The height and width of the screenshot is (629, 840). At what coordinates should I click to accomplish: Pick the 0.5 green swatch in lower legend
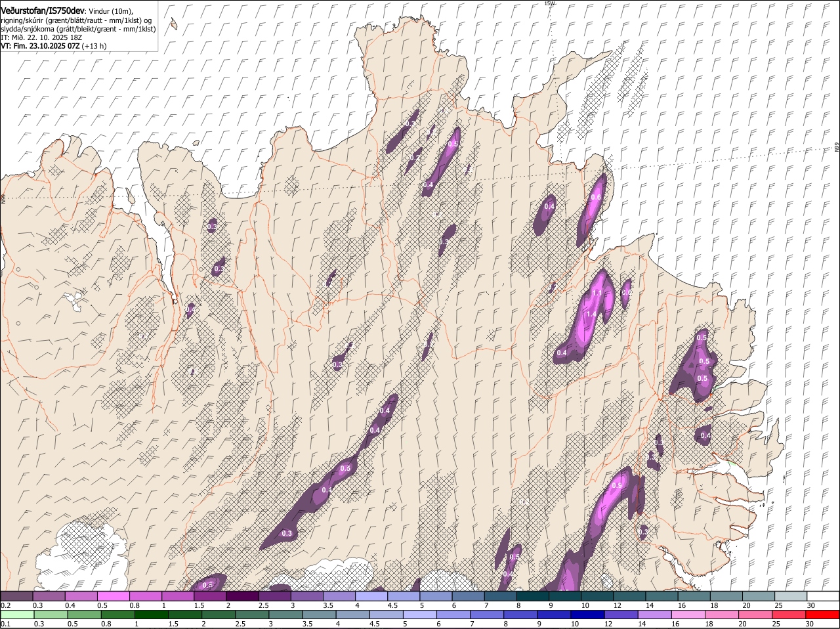[85, 615]
